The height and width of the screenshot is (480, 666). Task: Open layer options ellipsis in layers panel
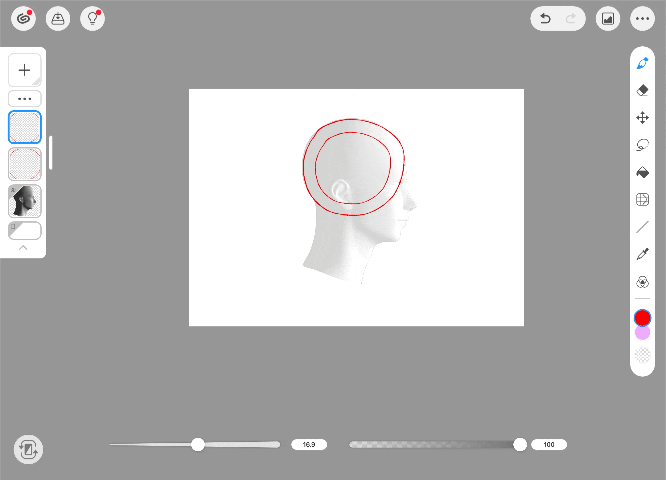tap(25, 99)
